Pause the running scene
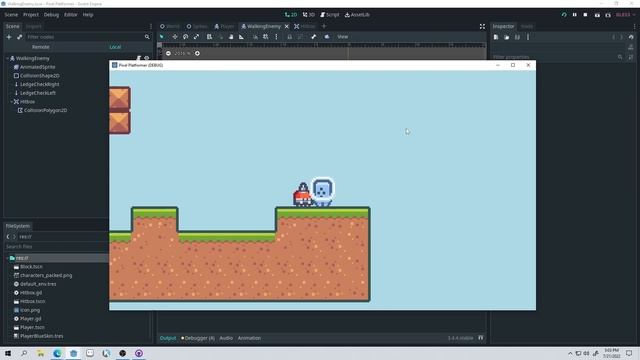 click(575, 15)
